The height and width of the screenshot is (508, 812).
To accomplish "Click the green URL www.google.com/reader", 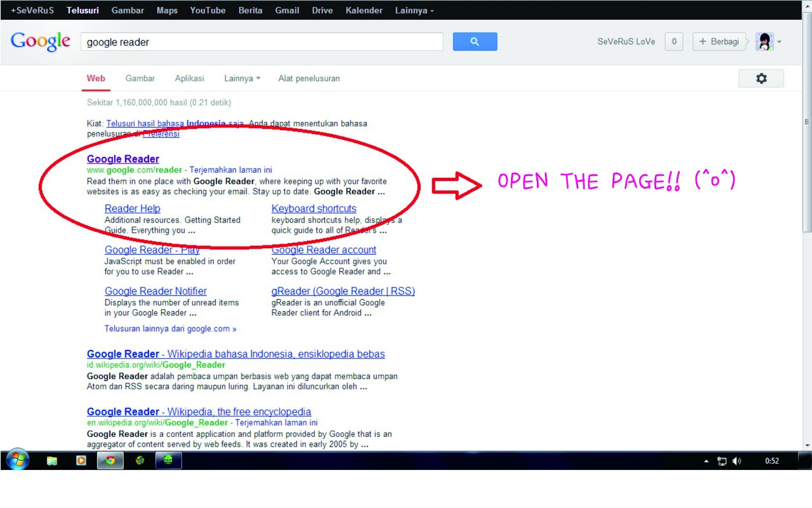I will pos(134,170).
